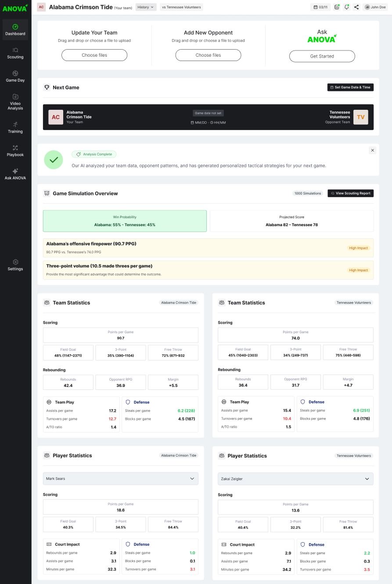This screenshot has height=584, width=392.
Task: Click Alabama Points per Game 90.7
Action: click(x=121, y=335)
